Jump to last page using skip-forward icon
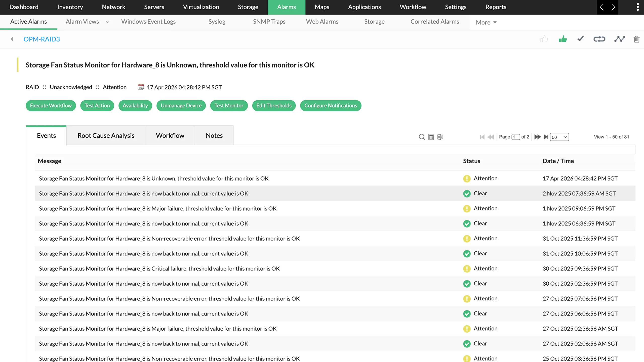Screen dimensions: 644x362 pos(546,137)
